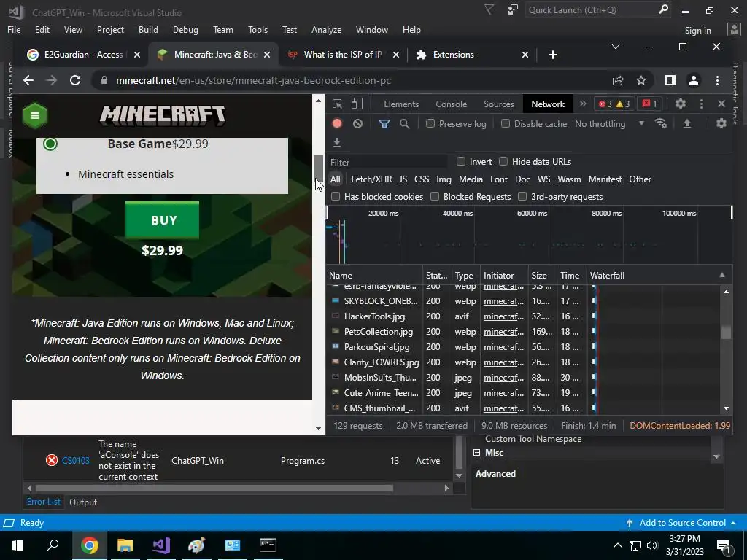Viewport: 747px width, 560px height.
Task: Open the network search magnifier
Action: click(404, 124)
